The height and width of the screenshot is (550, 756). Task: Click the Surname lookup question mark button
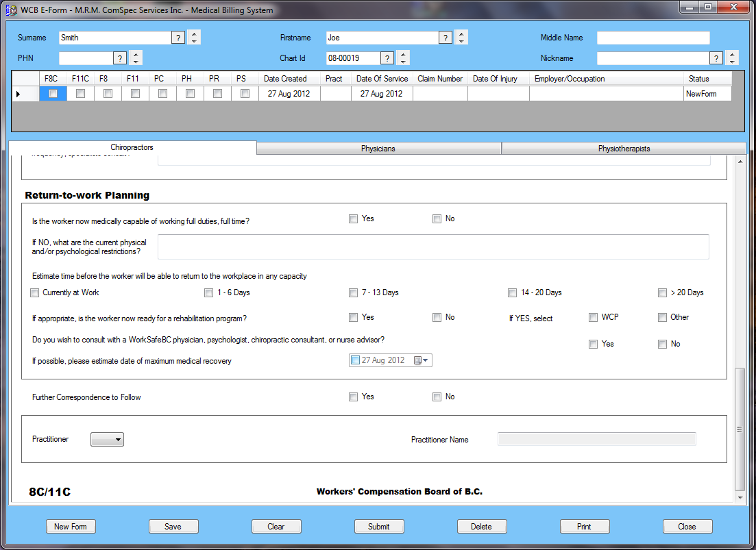178,38
